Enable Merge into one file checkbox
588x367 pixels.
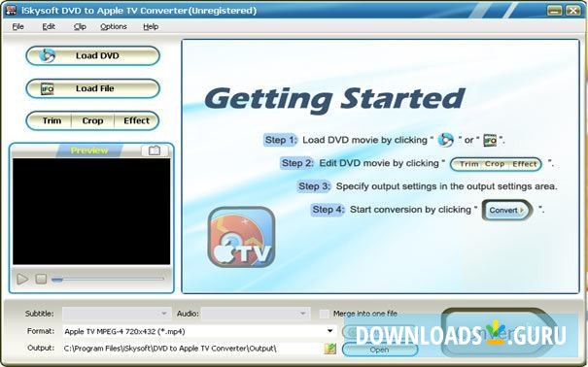click(x=324, y=314)
